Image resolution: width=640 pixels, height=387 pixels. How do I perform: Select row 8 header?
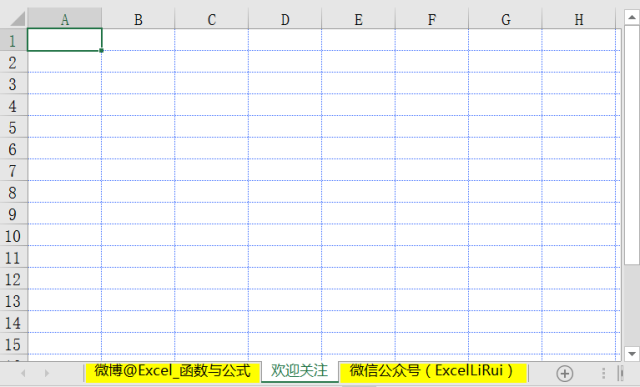13,191
